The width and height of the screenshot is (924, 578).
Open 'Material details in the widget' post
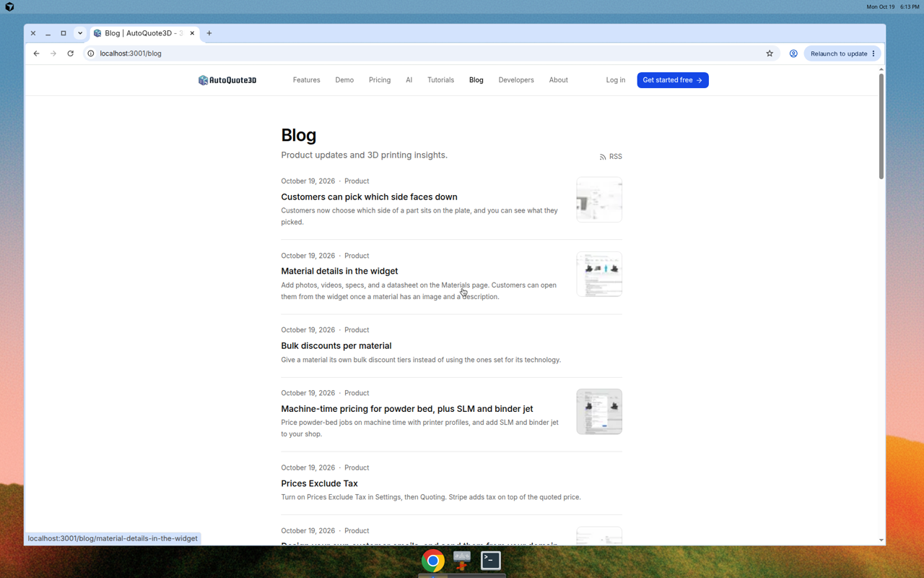(339, 272)
